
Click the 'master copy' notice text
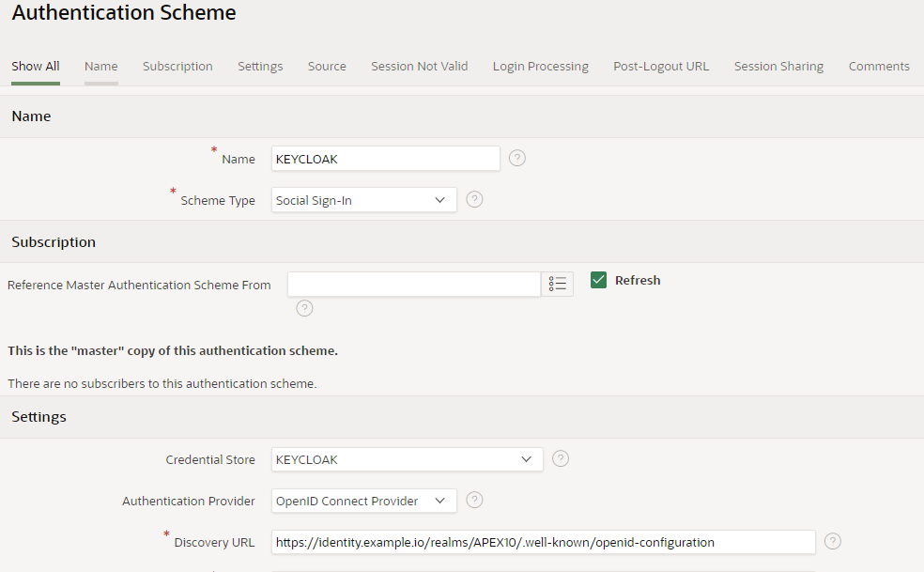click(x=173, y=350)
